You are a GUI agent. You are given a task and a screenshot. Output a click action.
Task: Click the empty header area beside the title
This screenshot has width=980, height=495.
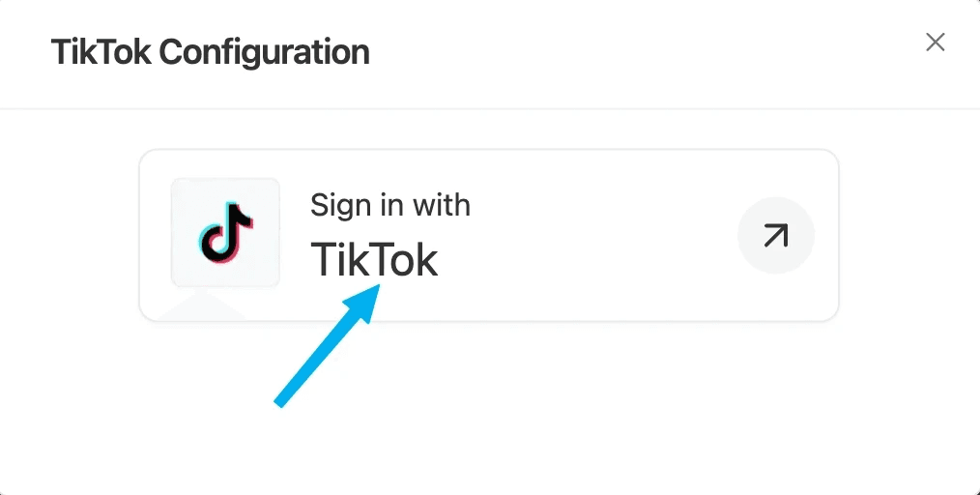628,51
